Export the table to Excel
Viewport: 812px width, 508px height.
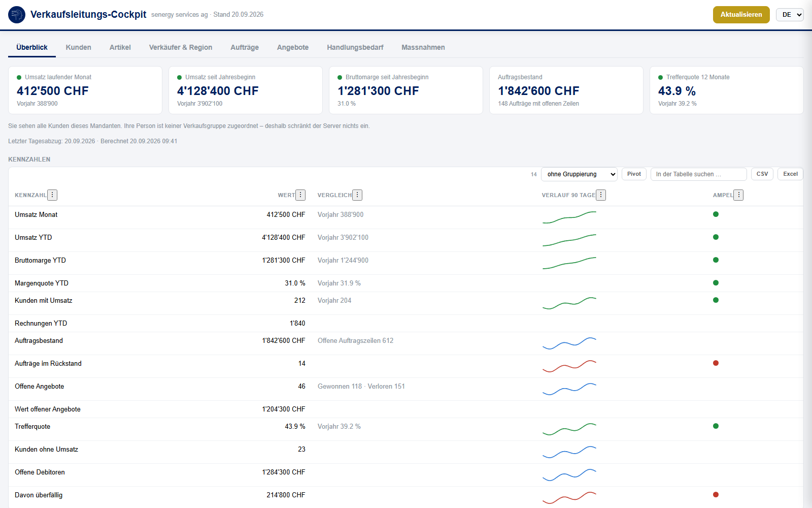click(x=790, y=174)
